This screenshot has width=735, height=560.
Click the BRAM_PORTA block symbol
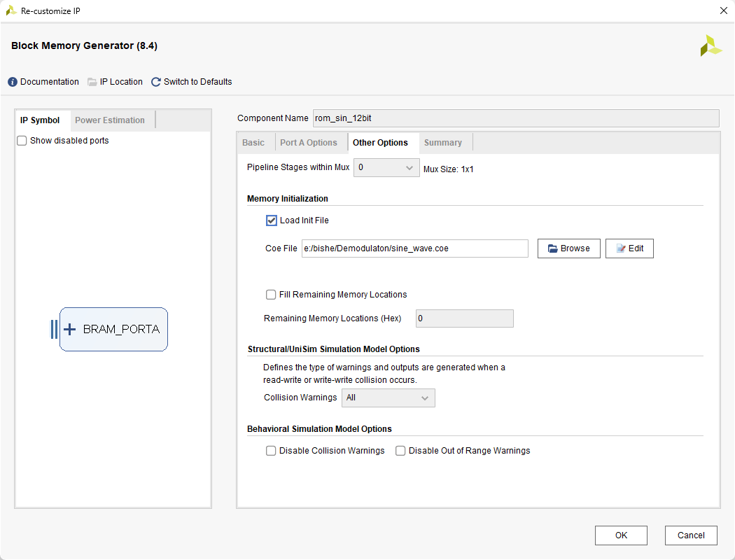click(113, 330)
